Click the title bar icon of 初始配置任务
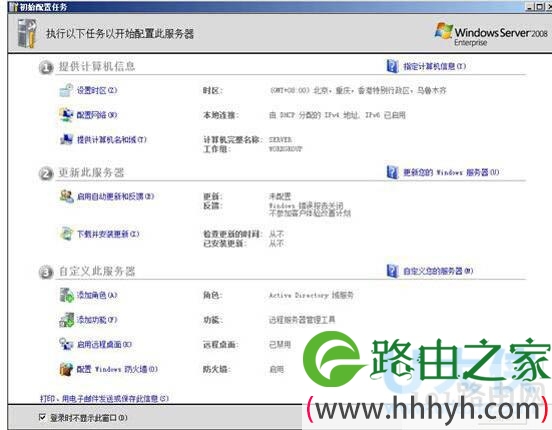552x430 pixels. pyautogui.click(x=14, y=7)
